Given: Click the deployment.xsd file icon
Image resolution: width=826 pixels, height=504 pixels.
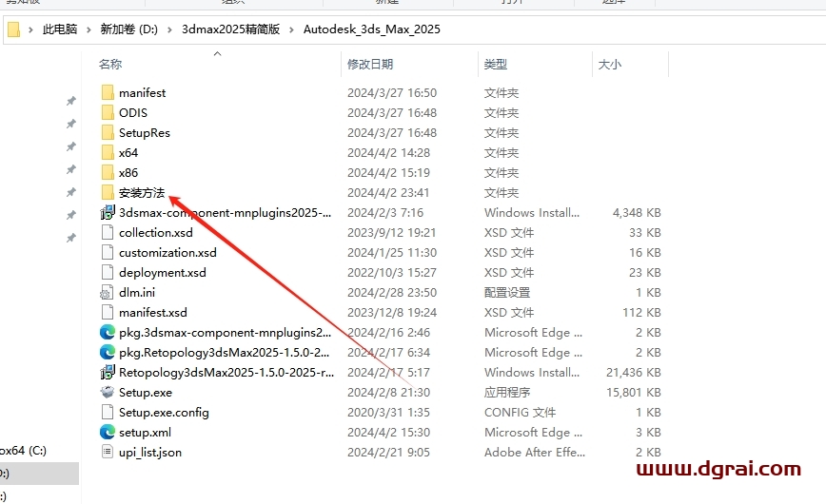Looking at the screenshot, I should coord(108,273).
